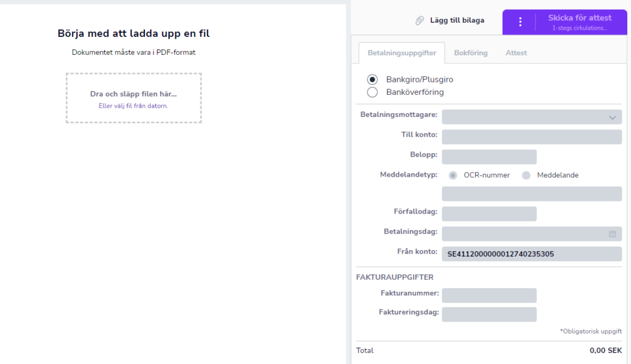Click the Belopp amount field
The image size is (631, 364).
[489, 157]
